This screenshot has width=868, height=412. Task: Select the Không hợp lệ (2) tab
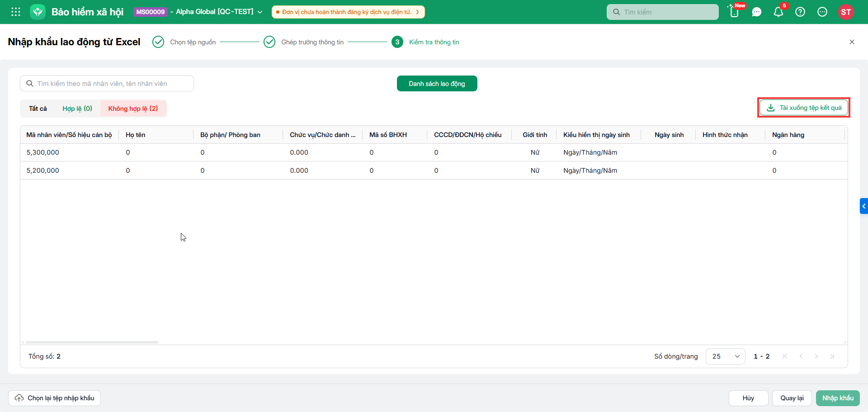click(x=133, y=109)
